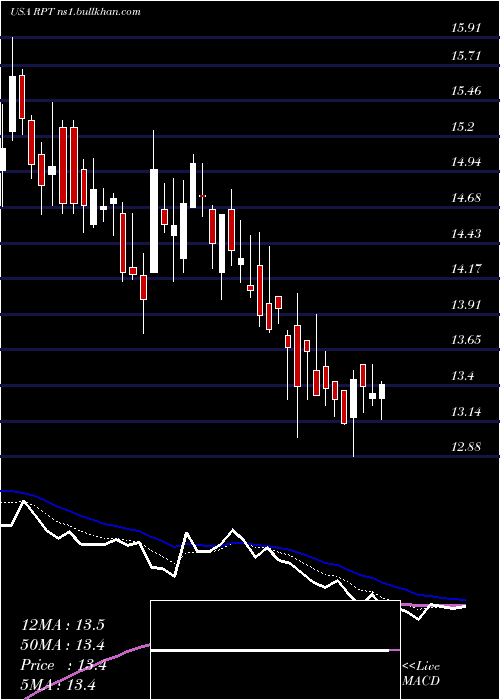Click the 15.2 price axis label
The width and height of the screenshot is (500, 700).
click(x=462, y=127)
